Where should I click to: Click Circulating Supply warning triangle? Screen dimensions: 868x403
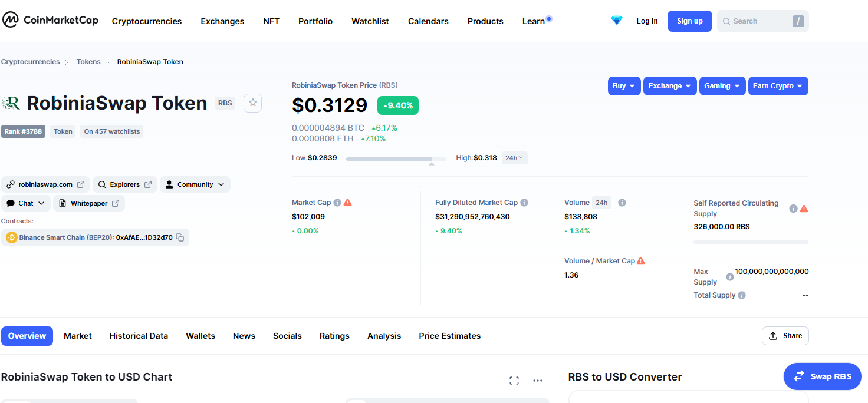click(x=804, y=209)
